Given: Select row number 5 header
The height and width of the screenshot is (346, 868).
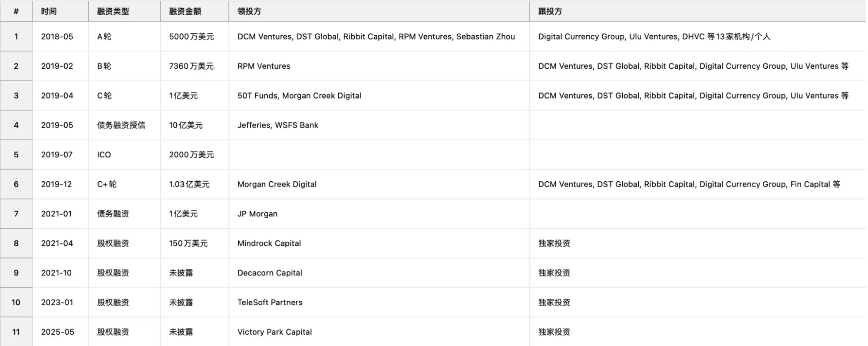Looking at the screenshot, I should (x=16, y=155).
